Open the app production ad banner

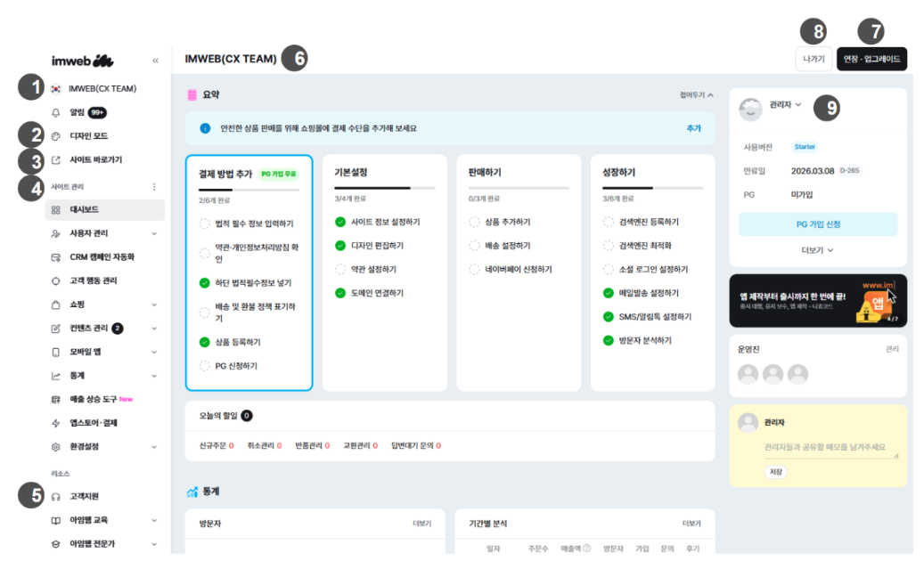pyautogui.click(x=818, y=301)
